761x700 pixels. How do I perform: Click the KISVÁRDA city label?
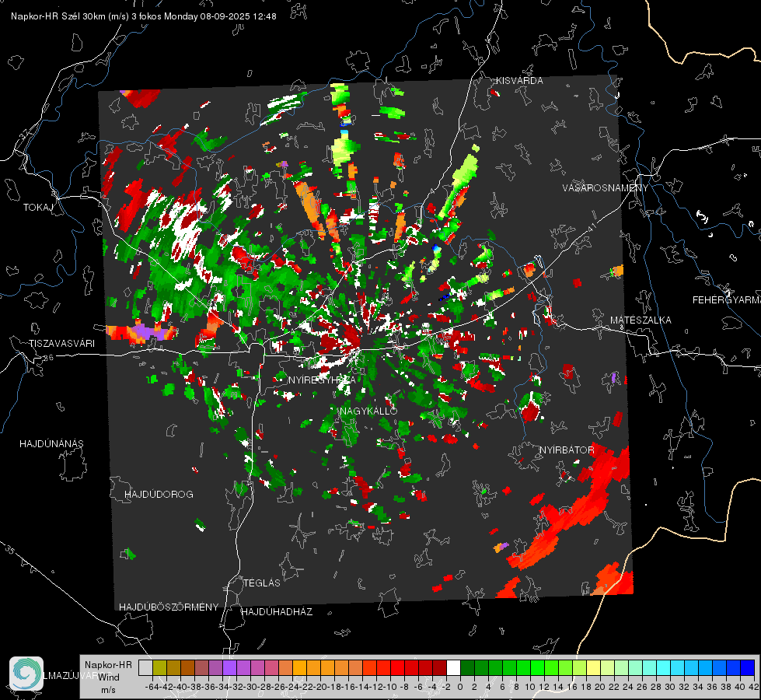pyautogui.click(x=519, y=81)
